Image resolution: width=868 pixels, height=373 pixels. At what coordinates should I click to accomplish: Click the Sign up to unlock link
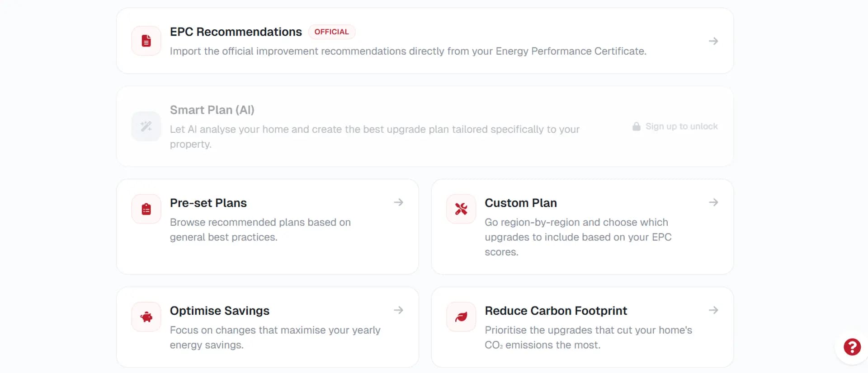tap(681, 126)
